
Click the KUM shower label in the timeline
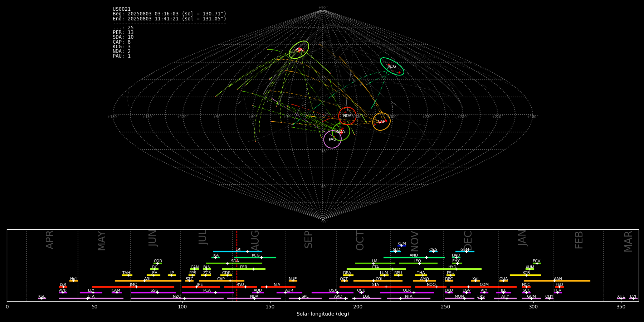[x=402, y=244]
